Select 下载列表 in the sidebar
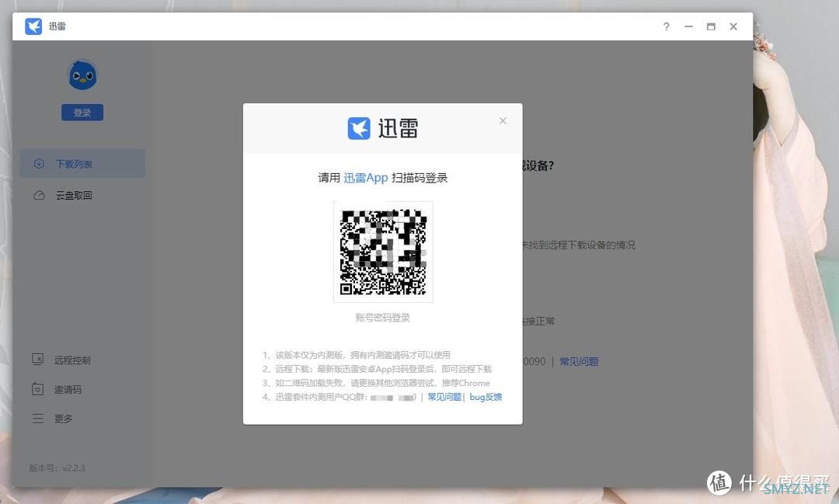Screen dimensions: 839x504 pos(82,164)
